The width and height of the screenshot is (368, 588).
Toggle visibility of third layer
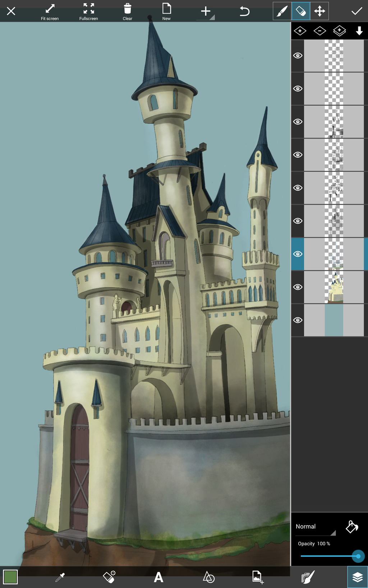298,122
